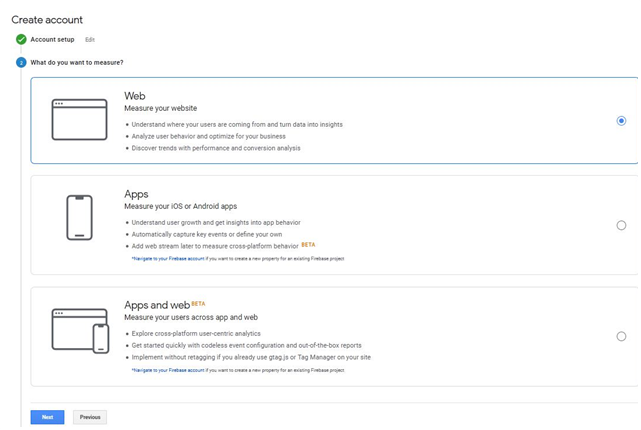Open the Account setup step label

pos(52,40)
